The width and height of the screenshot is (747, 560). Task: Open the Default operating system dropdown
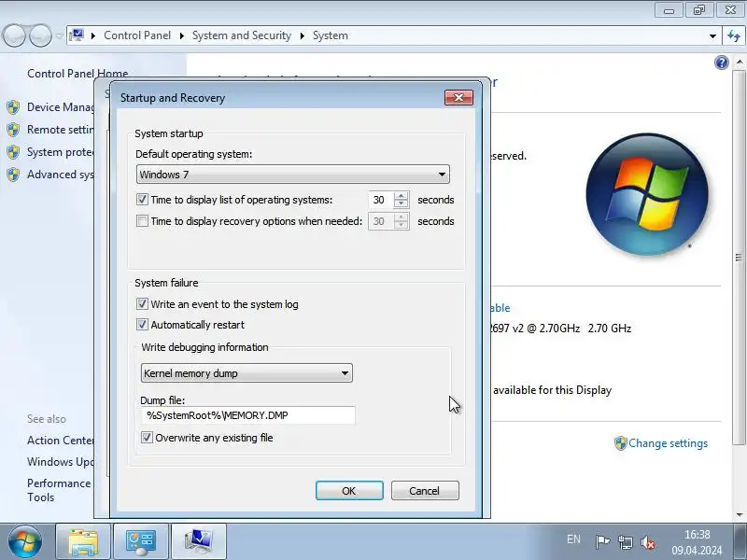292,175
